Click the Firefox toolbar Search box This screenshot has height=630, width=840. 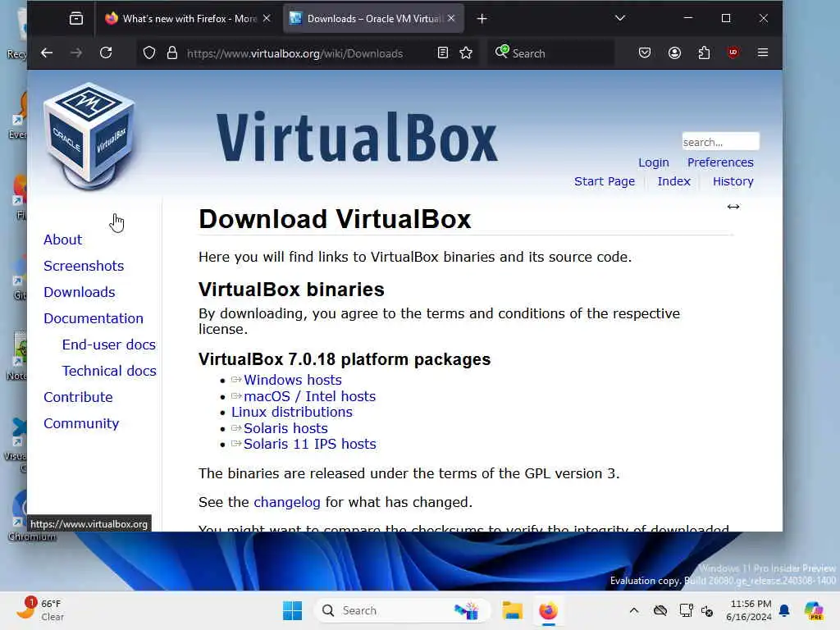(552, 53)
